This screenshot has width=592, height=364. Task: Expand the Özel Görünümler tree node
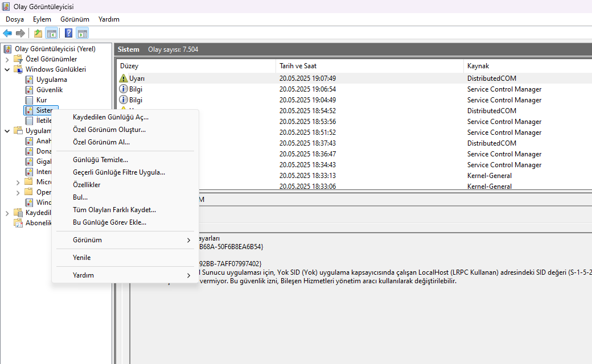[x=7, y=59]
